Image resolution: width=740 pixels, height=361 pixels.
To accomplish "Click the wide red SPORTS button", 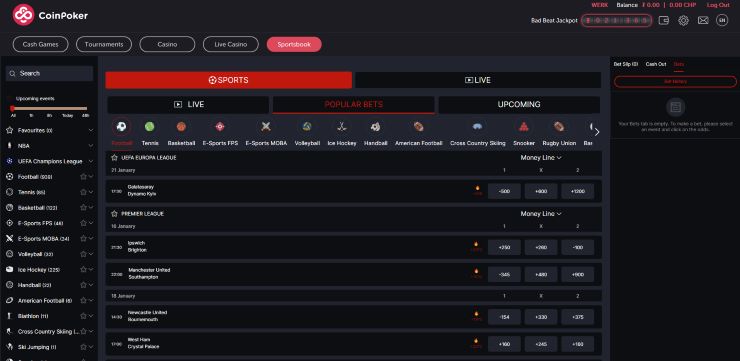I will click(228, 80).
